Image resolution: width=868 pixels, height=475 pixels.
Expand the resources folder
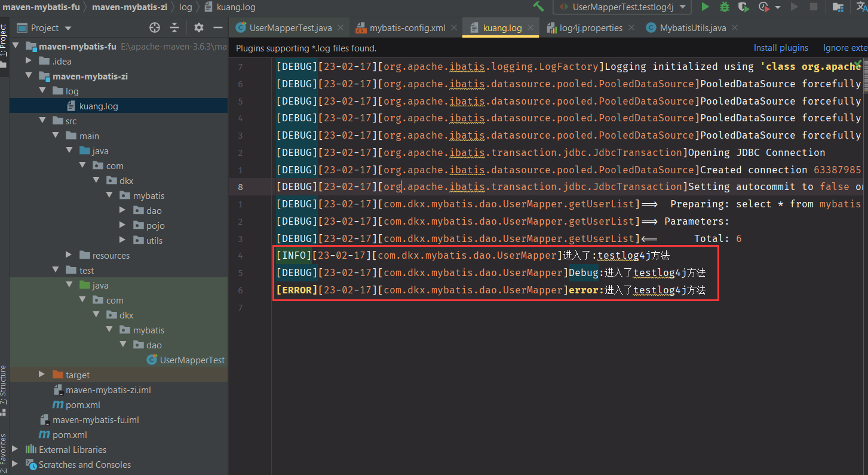[68, 256]
